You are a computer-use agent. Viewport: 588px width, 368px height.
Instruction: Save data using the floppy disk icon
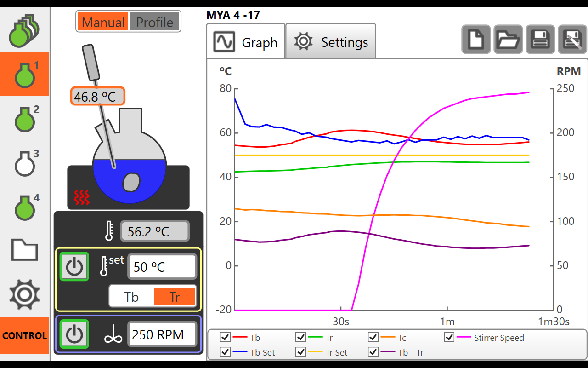(x=540, y=39)
